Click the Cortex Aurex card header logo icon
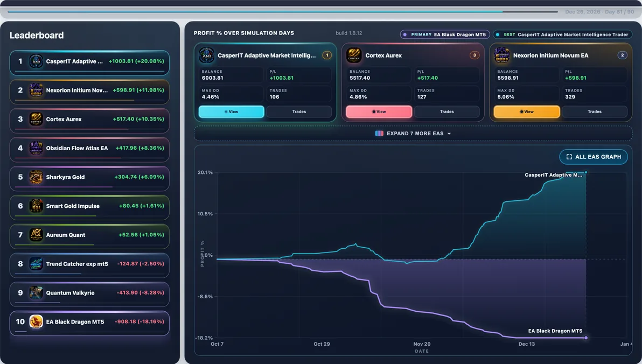 click(x=354, y=55)
